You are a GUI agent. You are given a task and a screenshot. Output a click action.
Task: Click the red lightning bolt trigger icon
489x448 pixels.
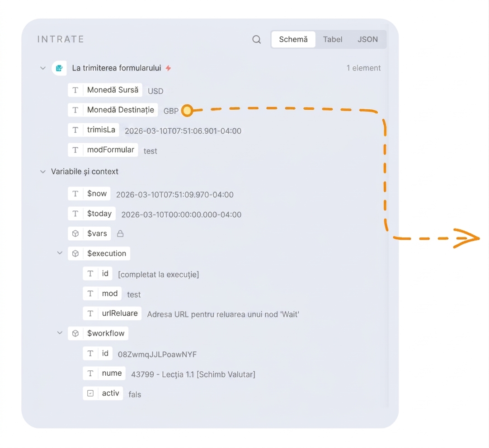tap(169, 68)
